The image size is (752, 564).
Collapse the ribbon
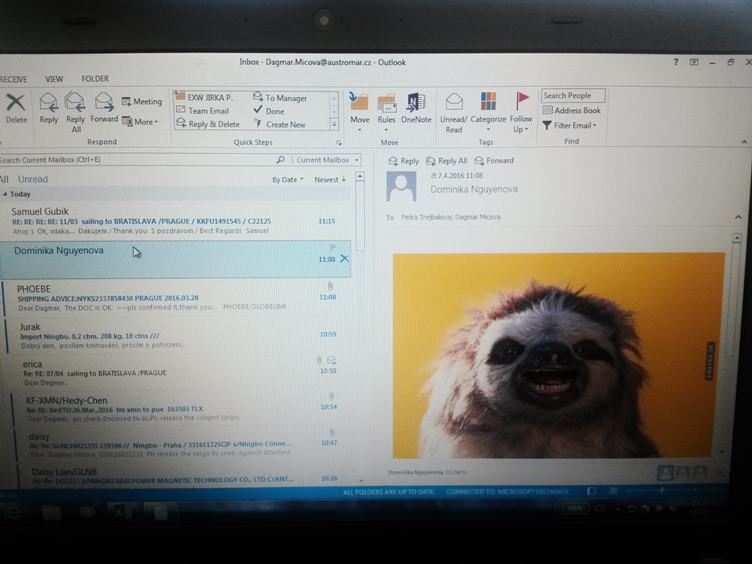[x=744, y=142]
